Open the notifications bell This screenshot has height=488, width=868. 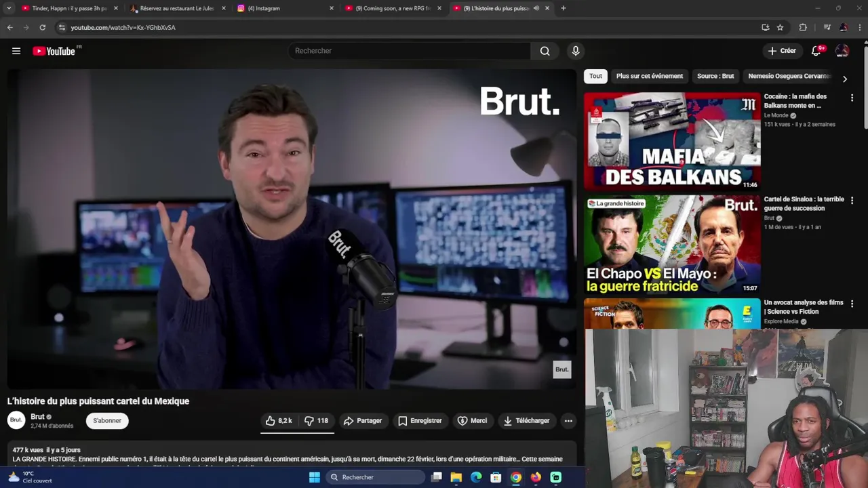tap(816, 51)
